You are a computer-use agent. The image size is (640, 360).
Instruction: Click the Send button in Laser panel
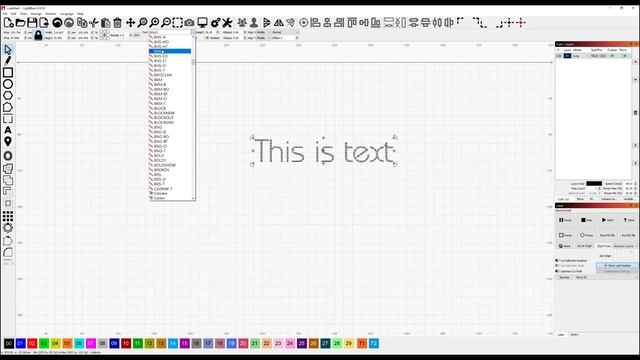coord(629,220)
